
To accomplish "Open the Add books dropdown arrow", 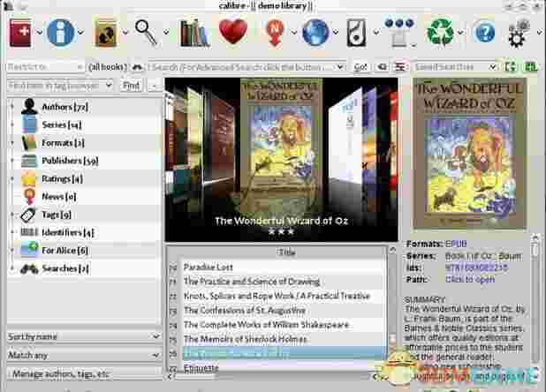I will 40,33.
